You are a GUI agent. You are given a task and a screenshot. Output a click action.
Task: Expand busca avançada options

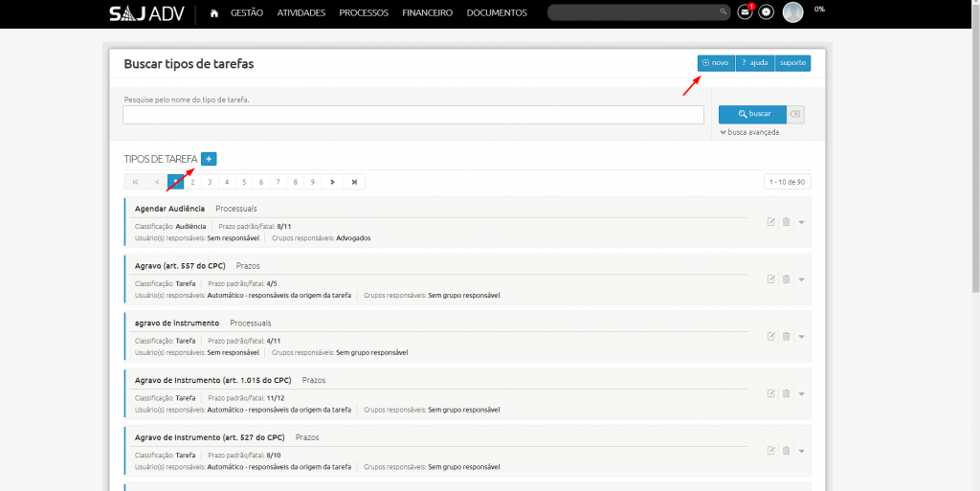[x=749, y=132]
